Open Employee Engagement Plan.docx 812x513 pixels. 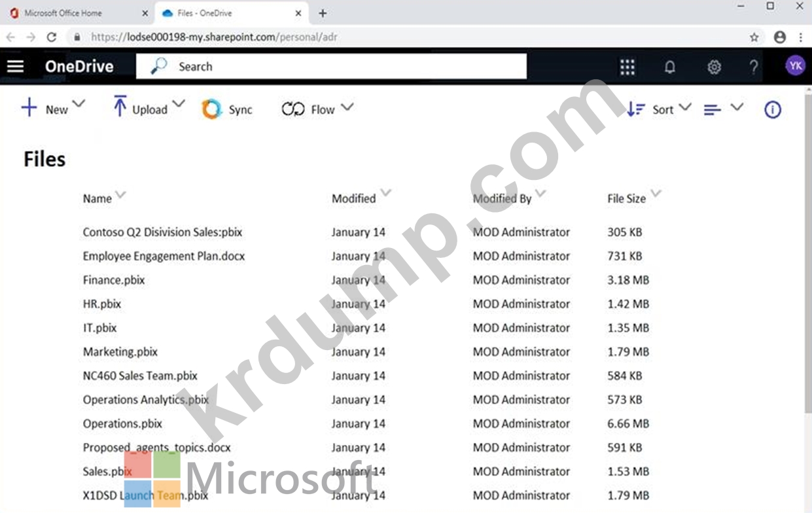pyautogui.click(x=164, y=256)
